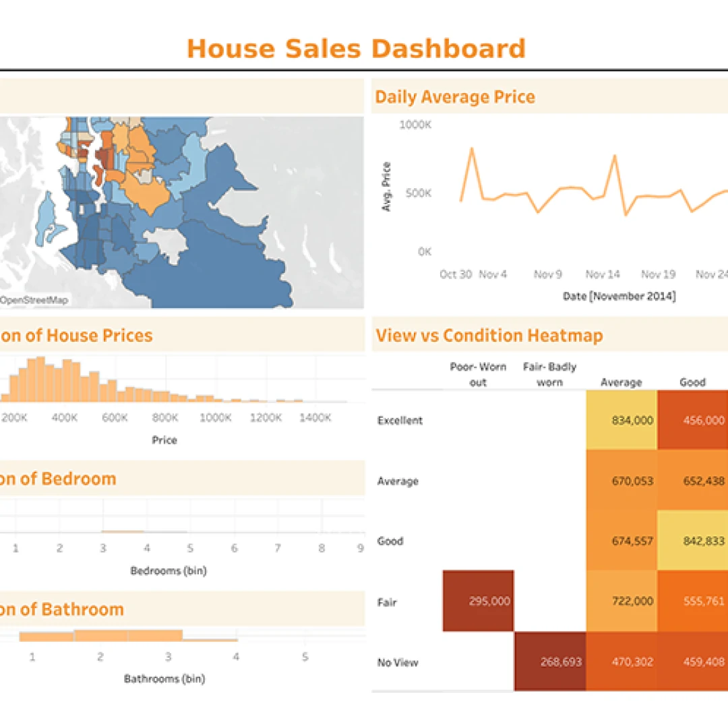
Task: Click the Nov 4 date axis label
Action: 493,274
